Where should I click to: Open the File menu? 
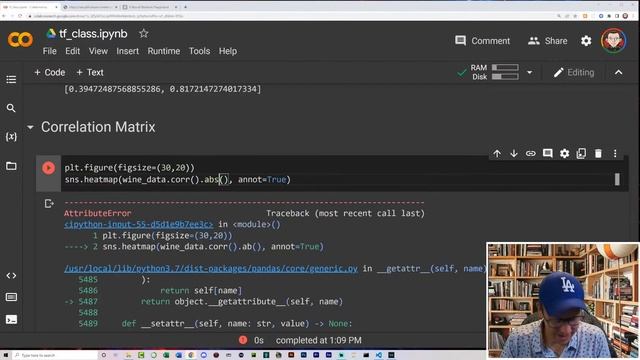[x=49, y=51]
